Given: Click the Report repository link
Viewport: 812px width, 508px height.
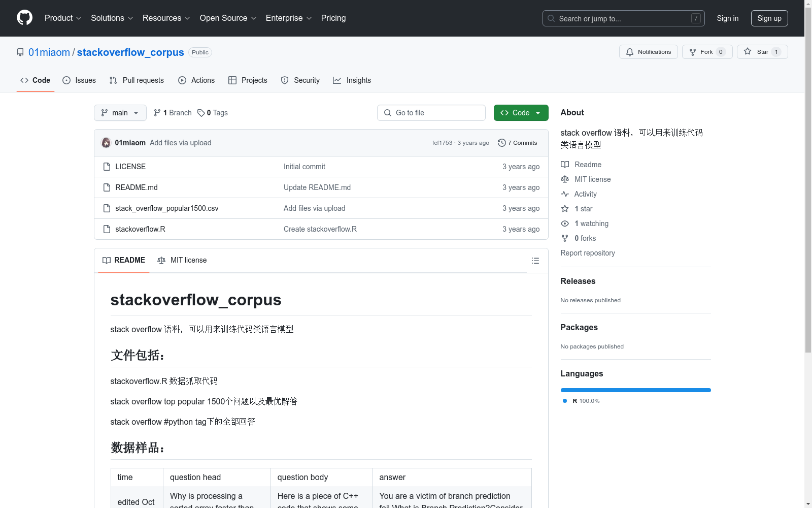Looking at the screenshot, I should tap(587, 253).
